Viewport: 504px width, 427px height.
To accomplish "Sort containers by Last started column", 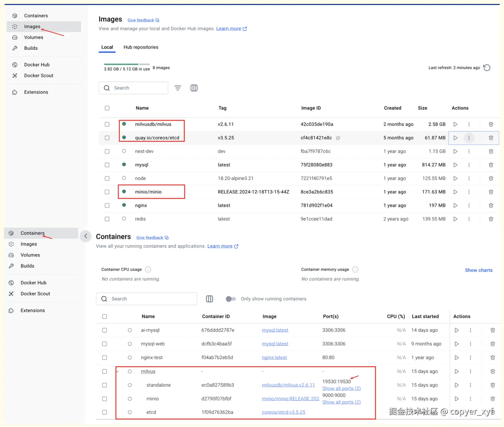I will click(x=425, y=316).
